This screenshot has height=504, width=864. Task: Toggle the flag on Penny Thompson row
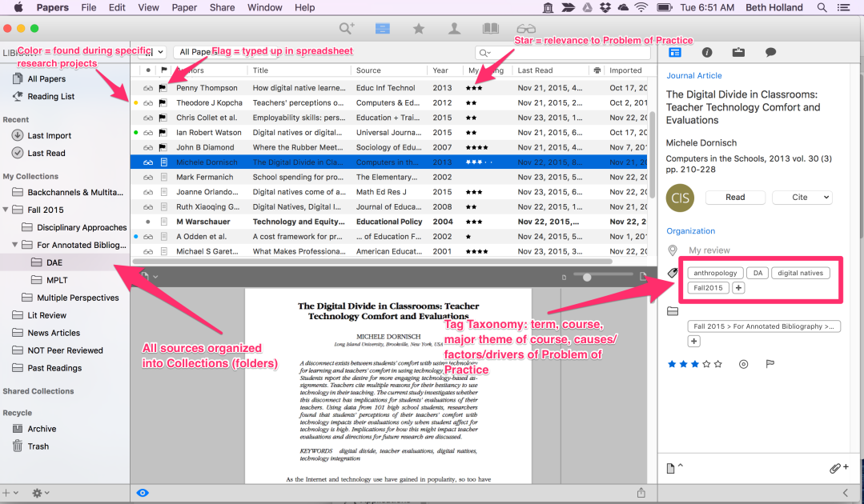163,88
